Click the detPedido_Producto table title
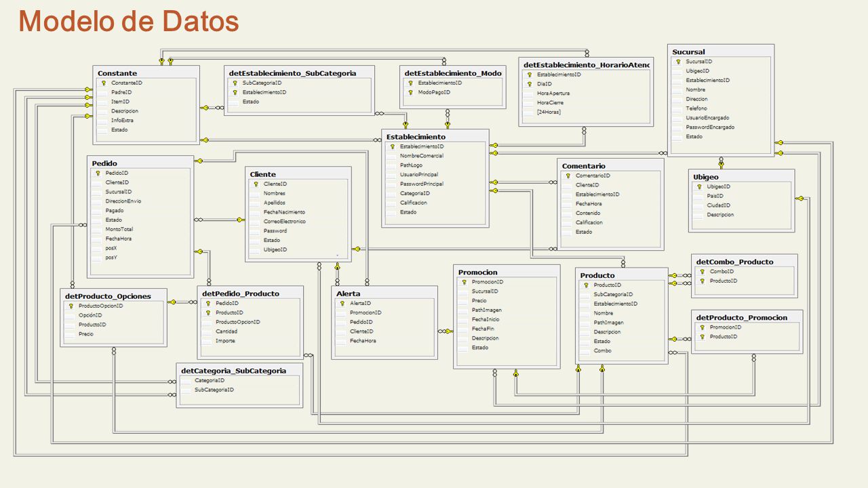Image resolution: width=868 pixels, height=488 pixels. (x=240, y=293)
